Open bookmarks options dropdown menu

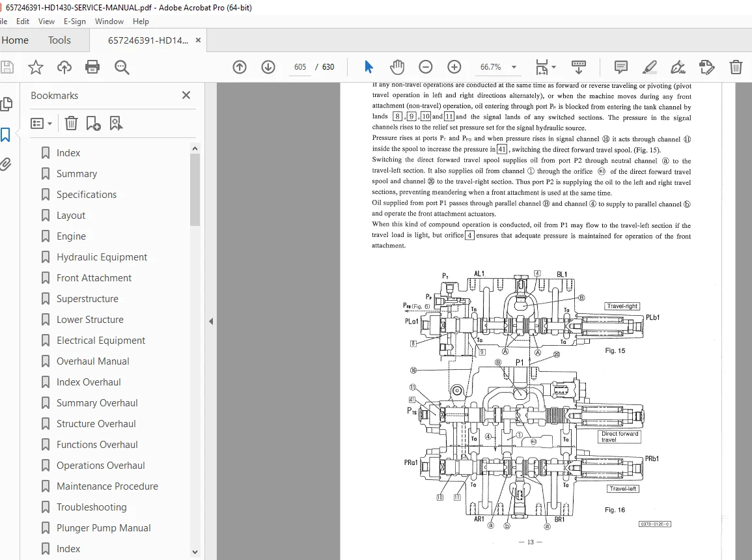pos(41,124)
